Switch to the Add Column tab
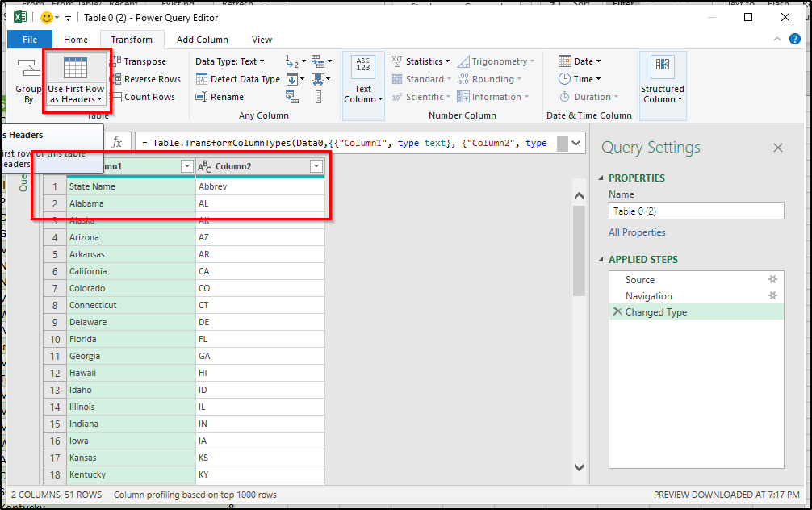The image size is (812, 510). pos(202,40)
